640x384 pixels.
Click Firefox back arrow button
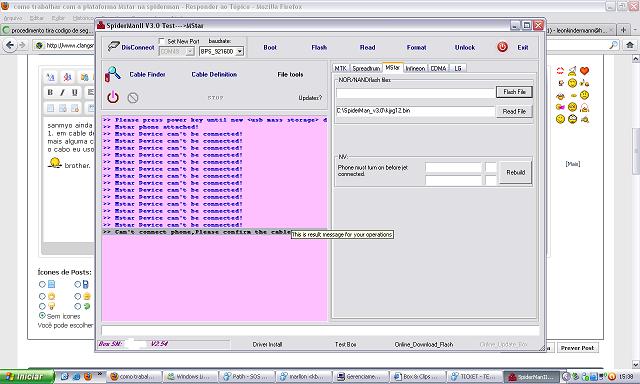pyautogui.click(x=10, y=45)
